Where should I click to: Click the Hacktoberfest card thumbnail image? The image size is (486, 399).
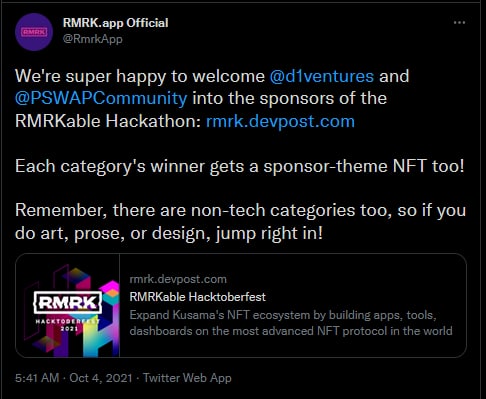[x=67, y=305]
